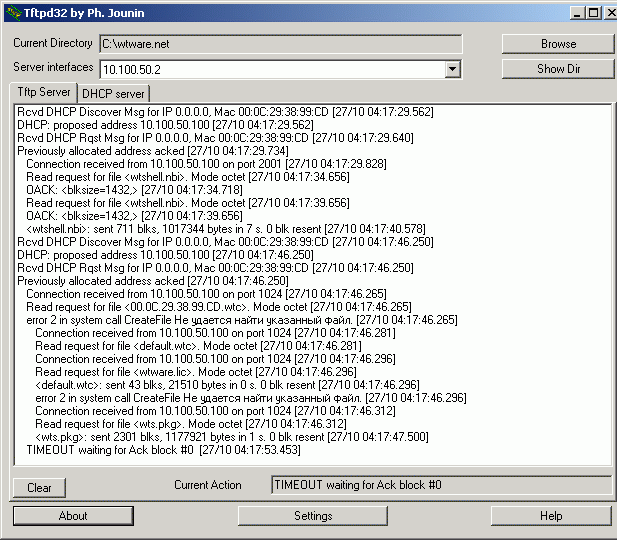The width and height of the screenshot is (617, 540).
Task: Select the TIMEOUT line in the log list
Action: click(x=163, y=450)
